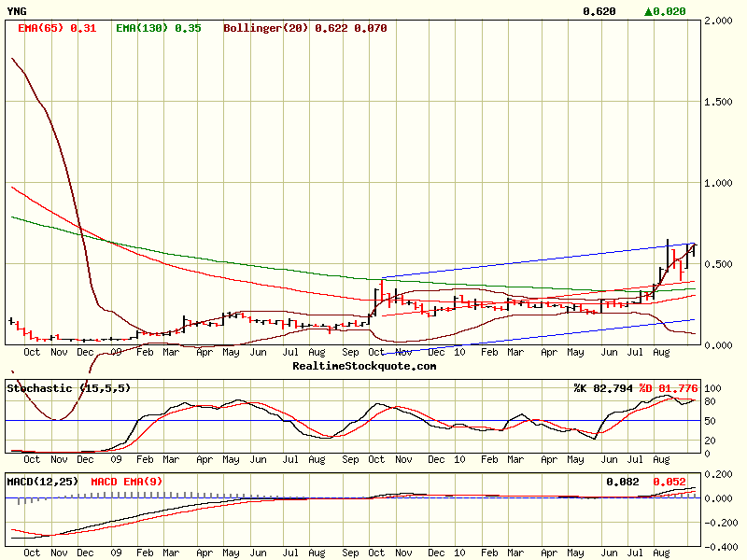Image resolution: width=747 pixels, height=560 pixels.
Task: Click the YNG ticker symbol
Action: [x=17, y=11]
